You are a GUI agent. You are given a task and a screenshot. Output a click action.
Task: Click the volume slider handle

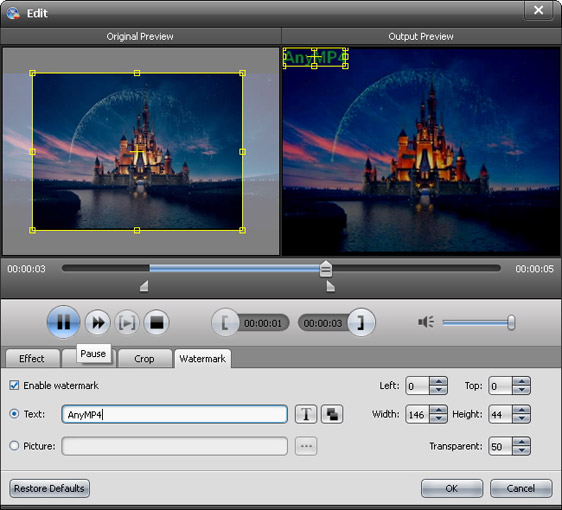pyautogui.click(x=511, y=322)
